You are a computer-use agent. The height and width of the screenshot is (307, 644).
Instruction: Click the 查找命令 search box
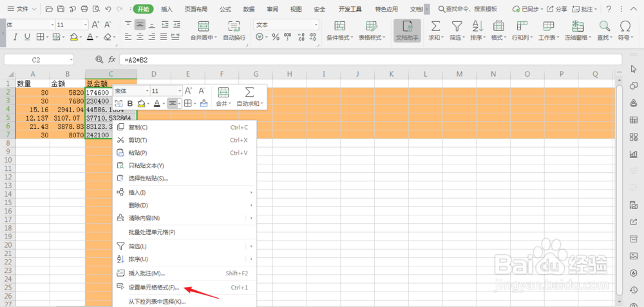pos(468,9)
